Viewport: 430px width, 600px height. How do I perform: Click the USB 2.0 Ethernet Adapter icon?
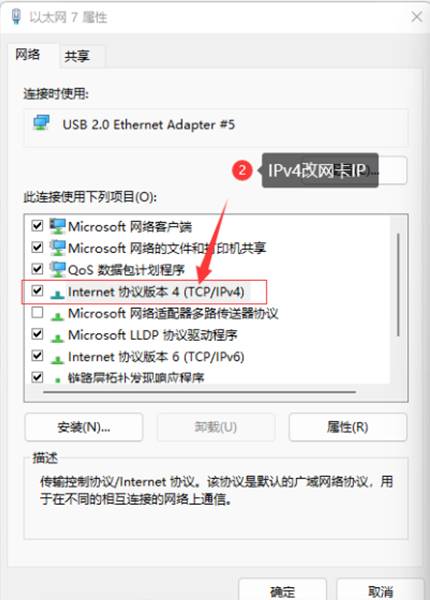[x=41, y=123]
